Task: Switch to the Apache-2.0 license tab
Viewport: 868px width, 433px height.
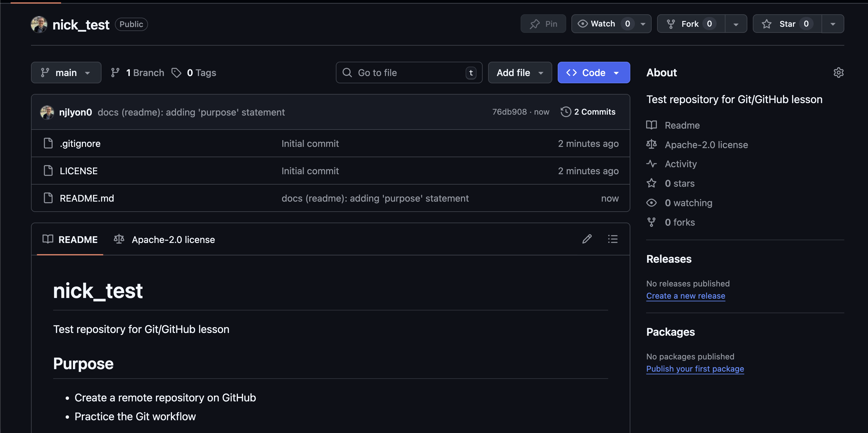Action: point(164,239)
